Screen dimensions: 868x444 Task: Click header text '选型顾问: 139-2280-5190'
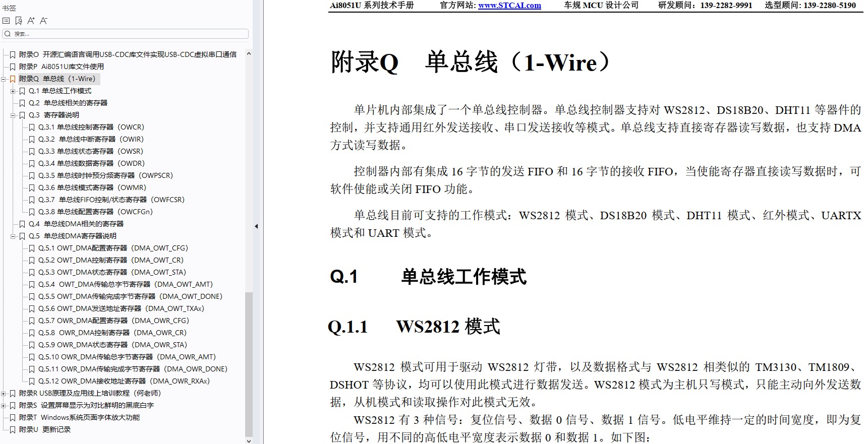811,5
